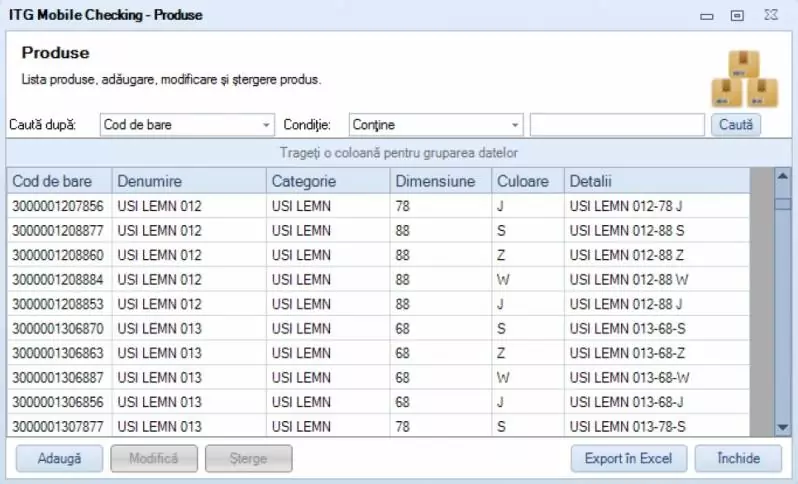Select barcode 3000001306856

(x=58, y=402)
